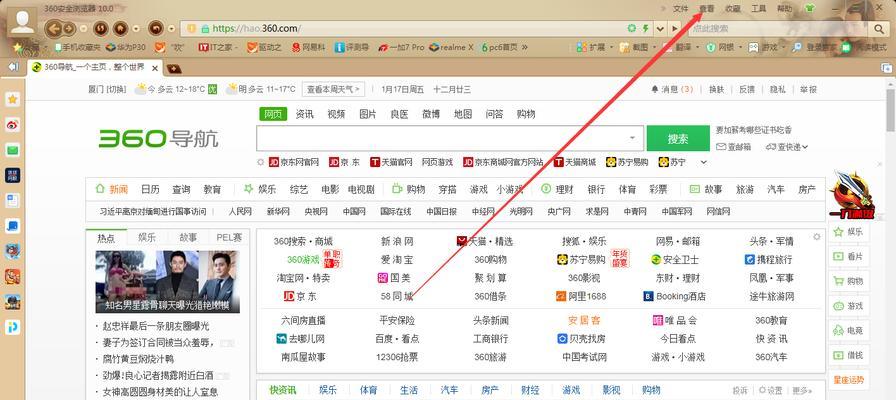Select the PEL赛 news tab
The height and width of the screenshot is (400, 896).
(229, 238)
